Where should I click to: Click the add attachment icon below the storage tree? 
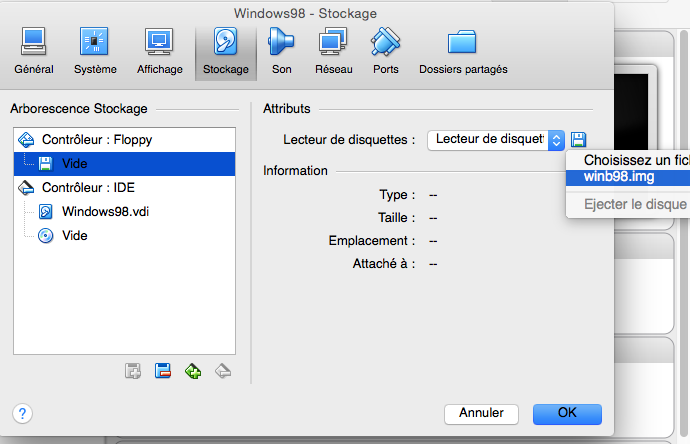(133, 371)
